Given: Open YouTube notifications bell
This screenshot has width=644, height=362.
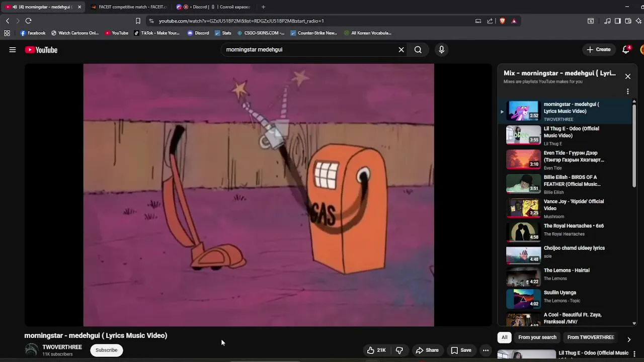Looking at the screenshot, I should point(626,50).
